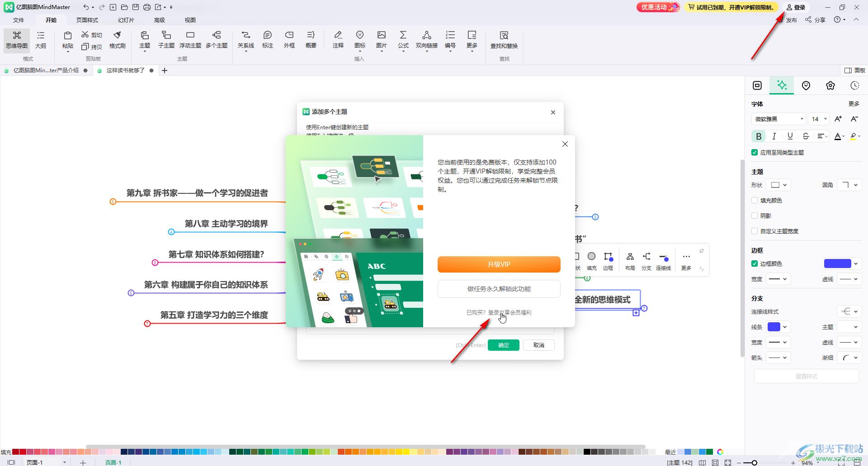Screen dimensions: 868x466
Task: Switch to the 页面样式 tab
Action: pyautogui.click(x=87, y=20)
